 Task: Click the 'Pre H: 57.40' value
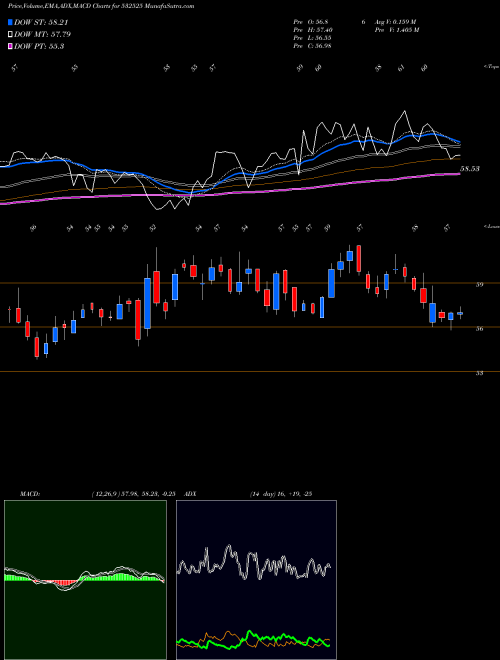click(313, 30)
